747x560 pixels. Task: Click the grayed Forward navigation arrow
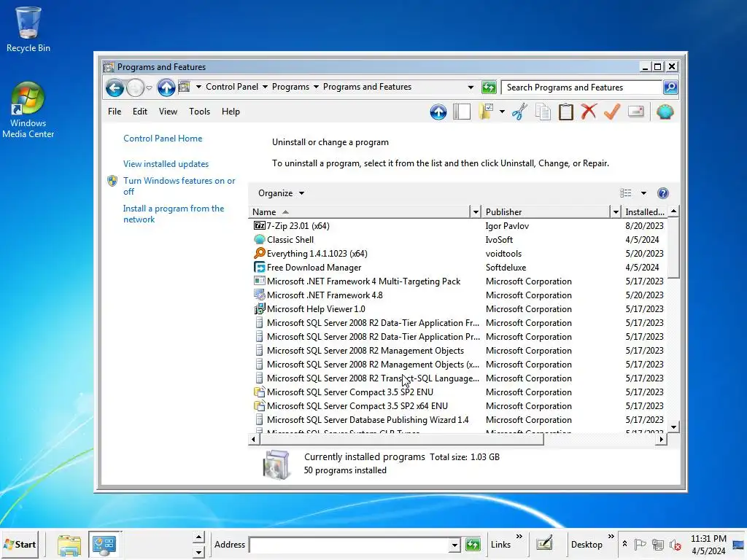(x=135, y=87)
